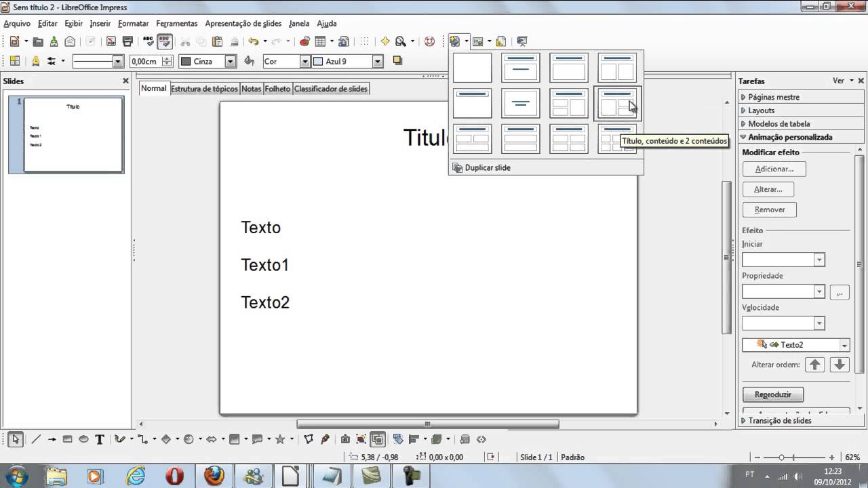Open LibreOffice Help lifebuoy icon
The height and width of the screenshot is (488, 868).
tap(429, 41)
